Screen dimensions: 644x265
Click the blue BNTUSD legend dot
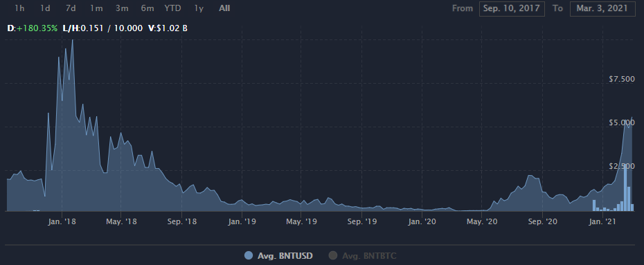pos(249,255)
